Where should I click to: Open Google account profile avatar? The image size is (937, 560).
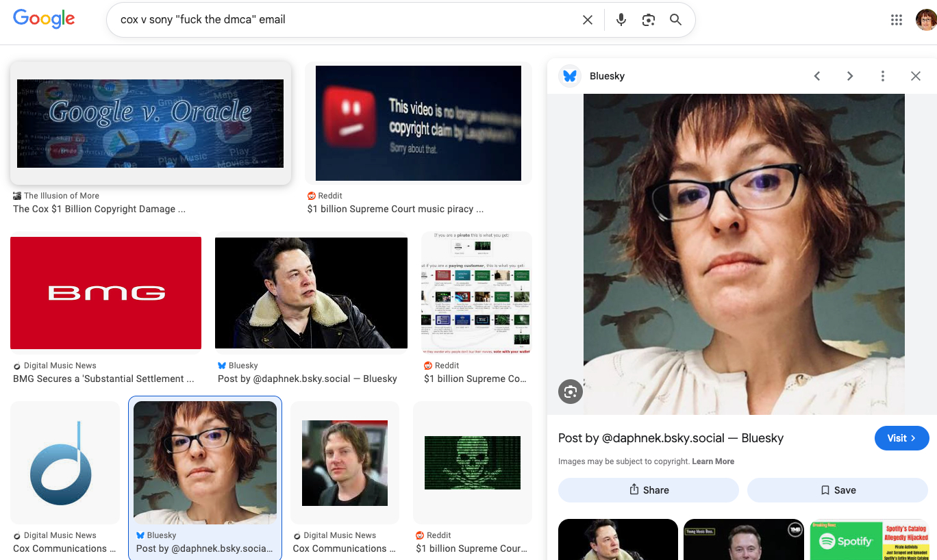click(x=925, y=20)
